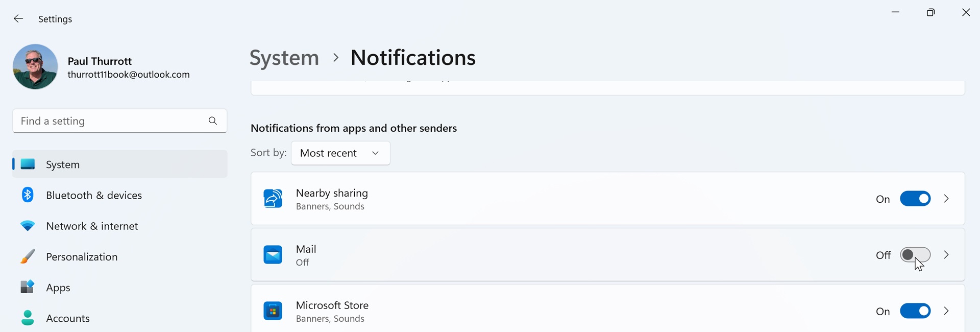Click the Bluetooth & devices icon
980x332 pixels.
click(28, 195)
